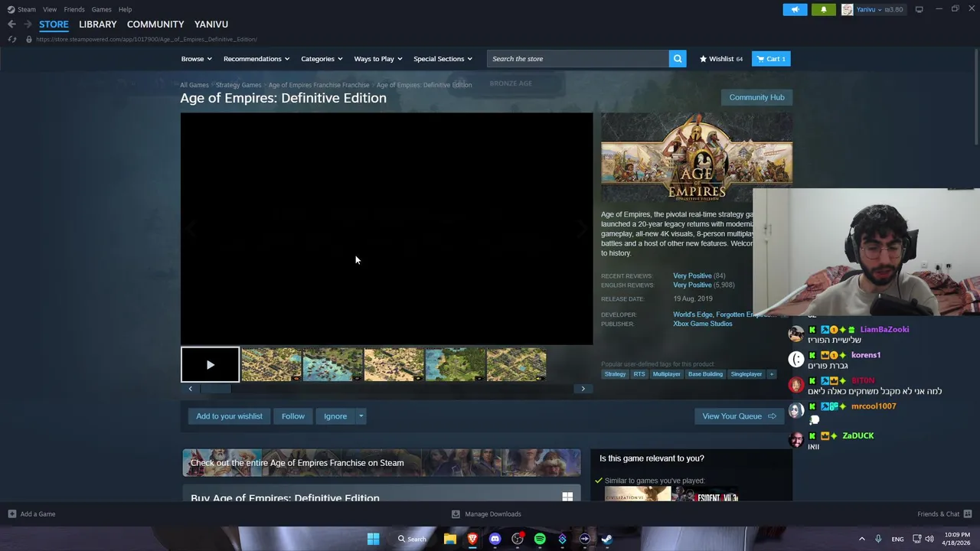Viewport: 980px width, 551px height.
Task: Click the taskbar microphone icon
Action: tap(878, 539)
